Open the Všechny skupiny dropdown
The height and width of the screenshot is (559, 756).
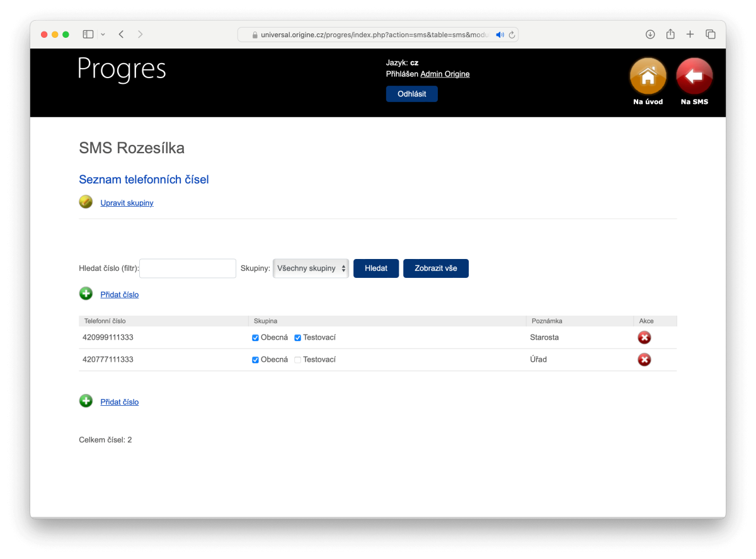point(311,268)
